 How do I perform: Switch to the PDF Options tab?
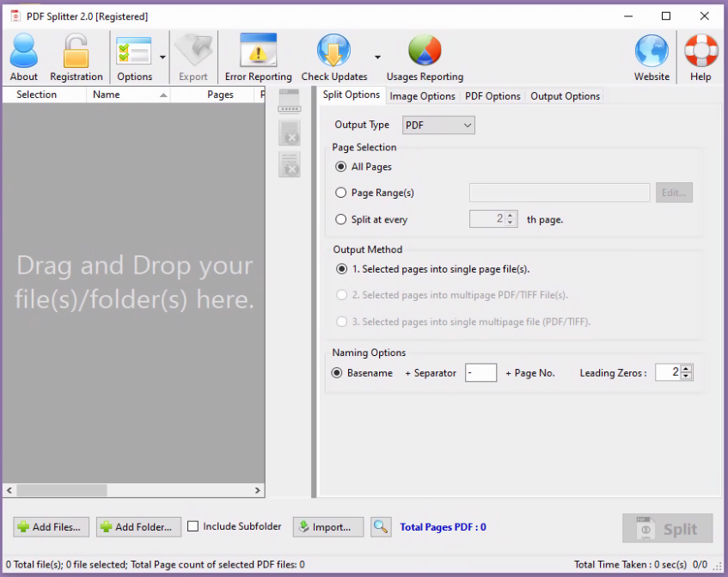(492, 96)
